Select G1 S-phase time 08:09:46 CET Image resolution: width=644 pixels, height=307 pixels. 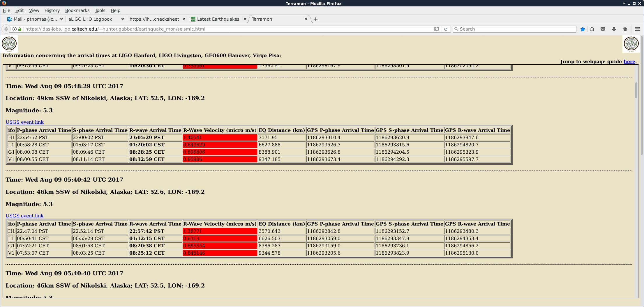pos(89,152)
